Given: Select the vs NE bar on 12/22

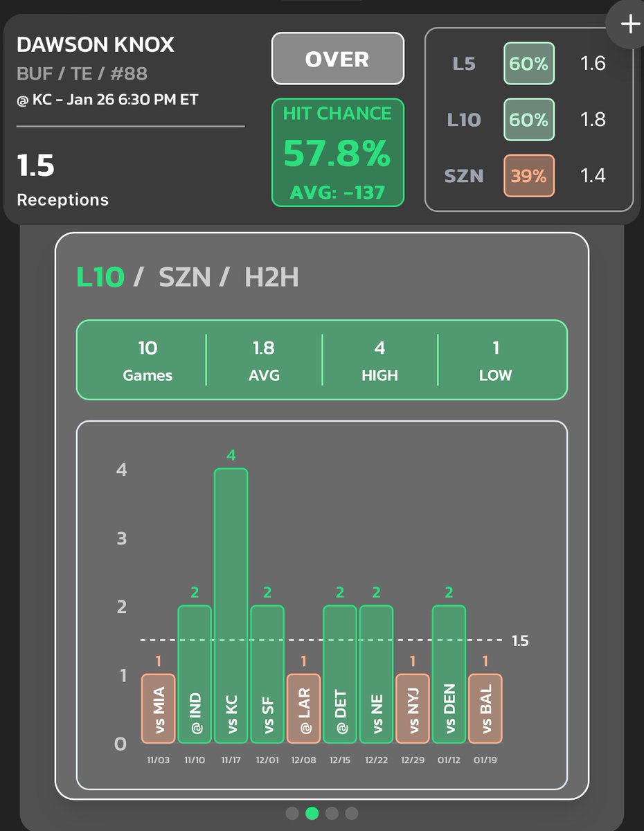Looking at the screenshot, I should pos(377,674).
